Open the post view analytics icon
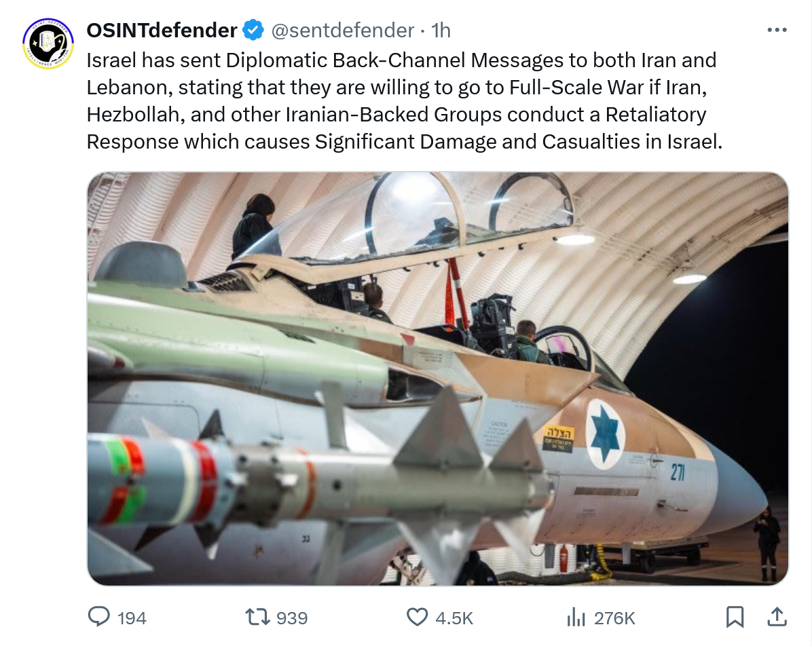 (x=576, y=617)
